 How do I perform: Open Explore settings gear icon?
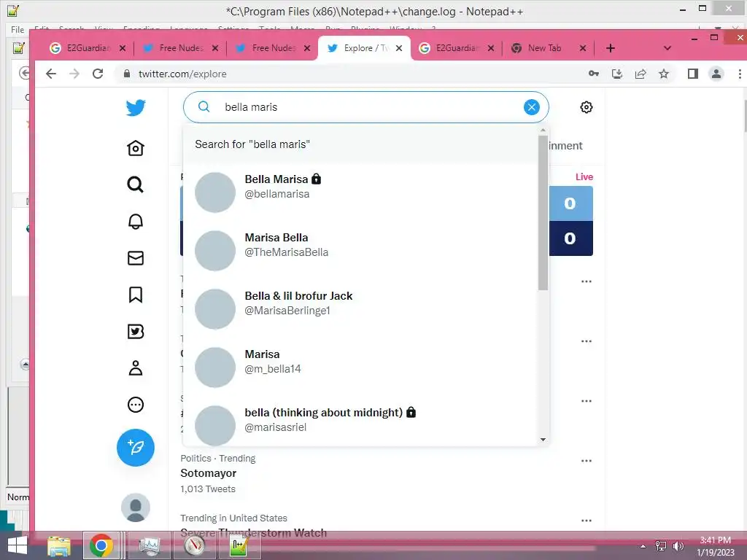pyautogui.click(x=587, y=107)
